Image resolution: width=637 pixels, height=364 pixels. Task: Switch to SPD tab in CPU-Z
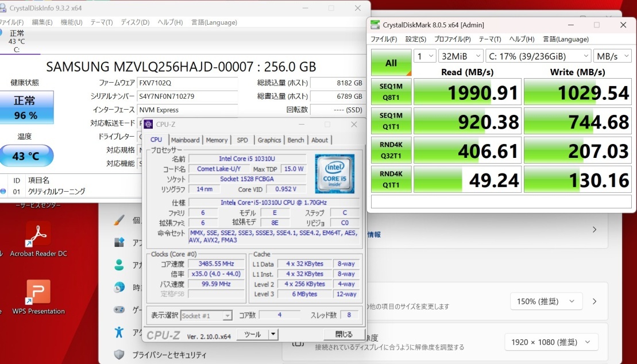click(242, 140)
